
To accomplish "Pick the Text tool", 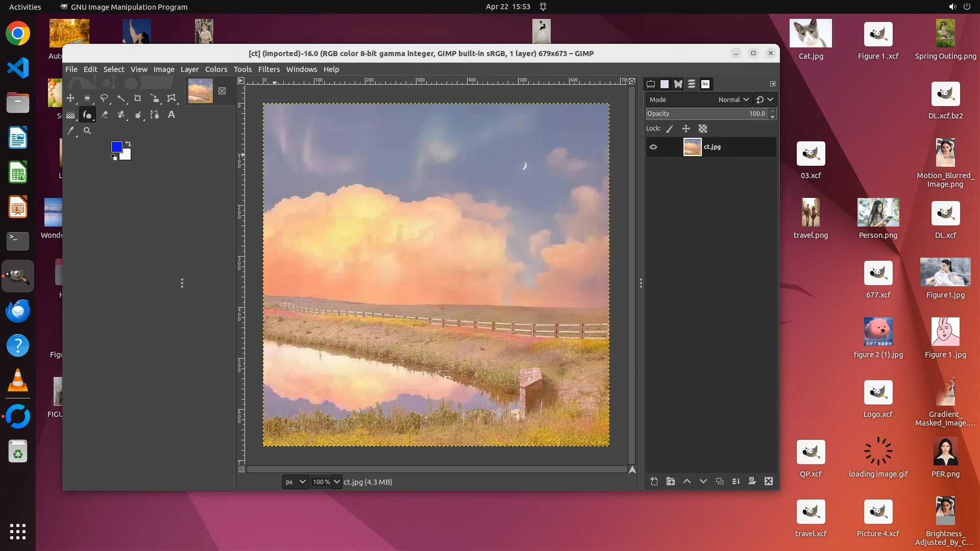I will click(171, 115).
